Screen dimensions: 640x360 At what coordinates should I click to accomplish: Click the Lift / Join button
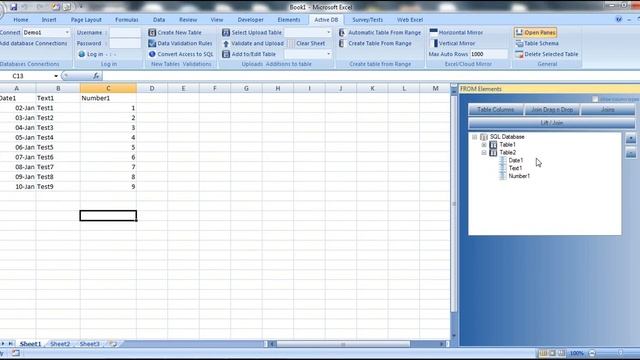tap(552, 123)
